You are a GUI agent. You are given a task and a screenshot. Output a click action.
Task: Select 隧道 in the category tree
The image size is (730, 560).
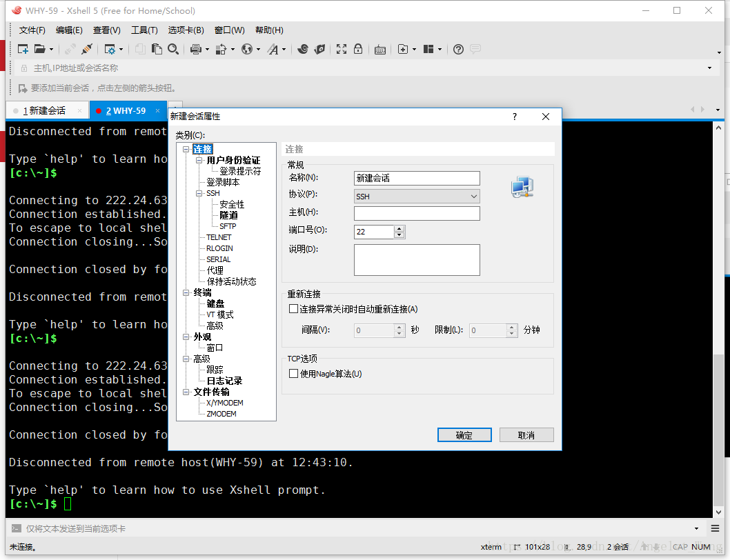[228, 215]
